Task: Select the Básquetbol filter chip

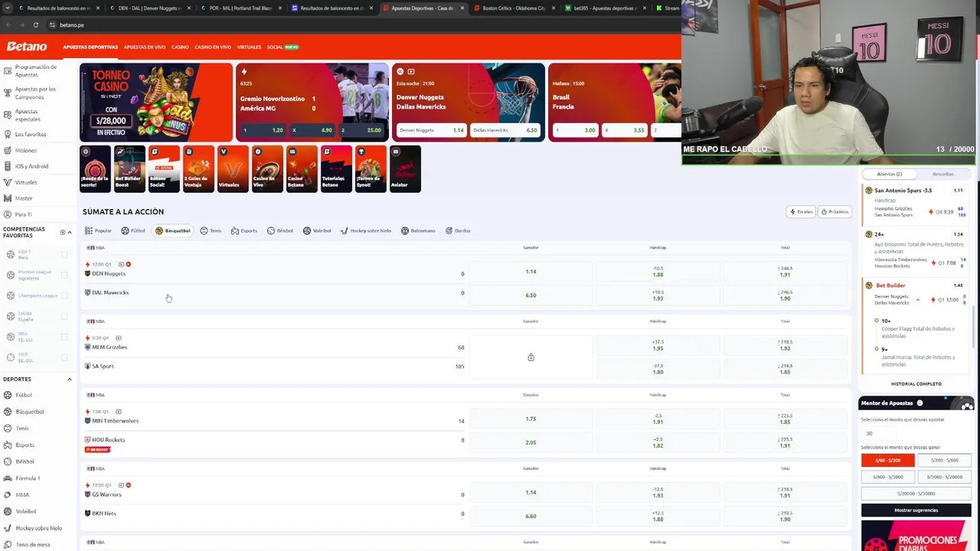Action: [173, 230]
